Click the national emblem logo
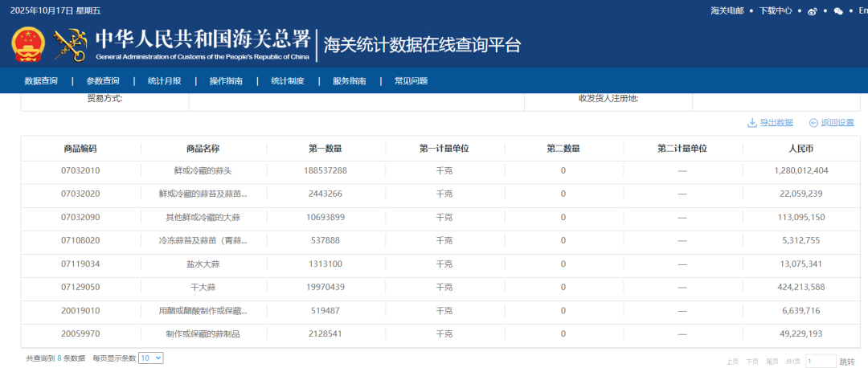The height and width of the screenshot is (368, 868). coord(30,45)
